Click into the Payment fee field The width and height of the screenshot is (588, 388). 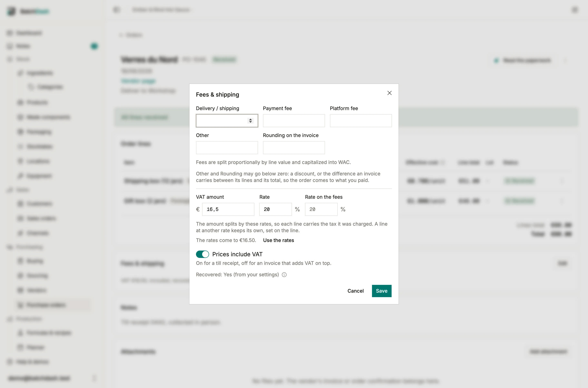tap(294, 120)
